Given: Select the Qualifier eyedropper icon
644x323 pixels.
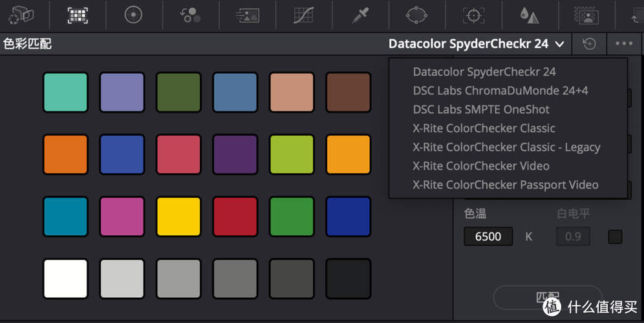Looking at the screenshot, I should tap(360, 16).
